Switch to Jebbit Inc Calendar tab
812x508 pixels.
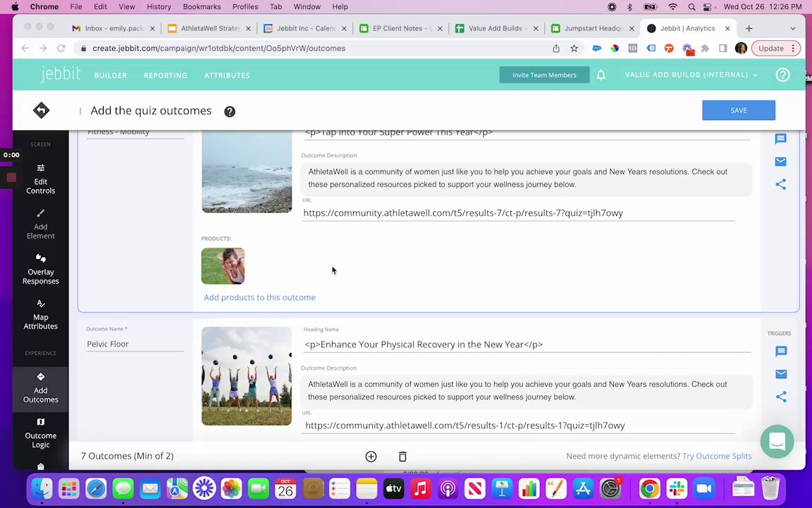coord(305,28)
